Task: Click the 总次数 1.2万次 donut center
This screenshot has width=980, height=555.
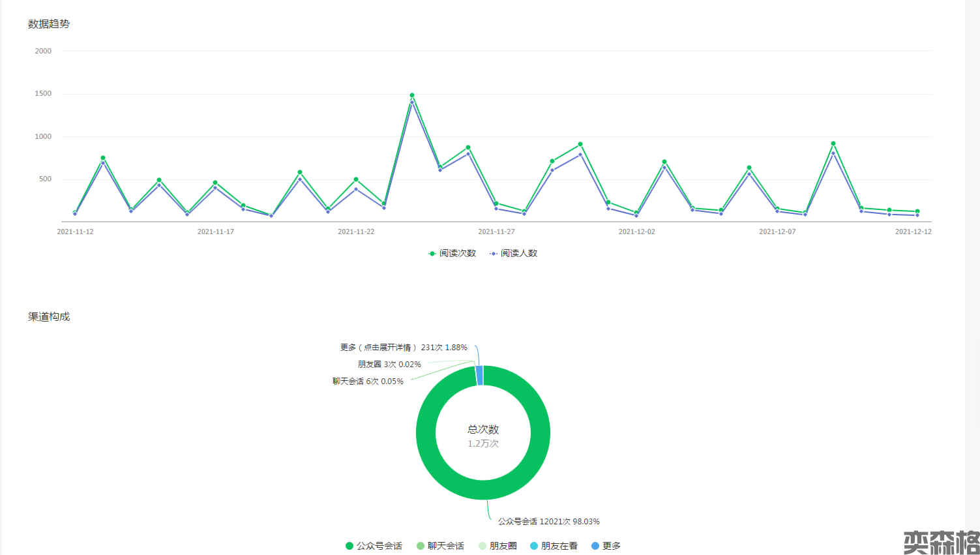Action: point(483,436)
